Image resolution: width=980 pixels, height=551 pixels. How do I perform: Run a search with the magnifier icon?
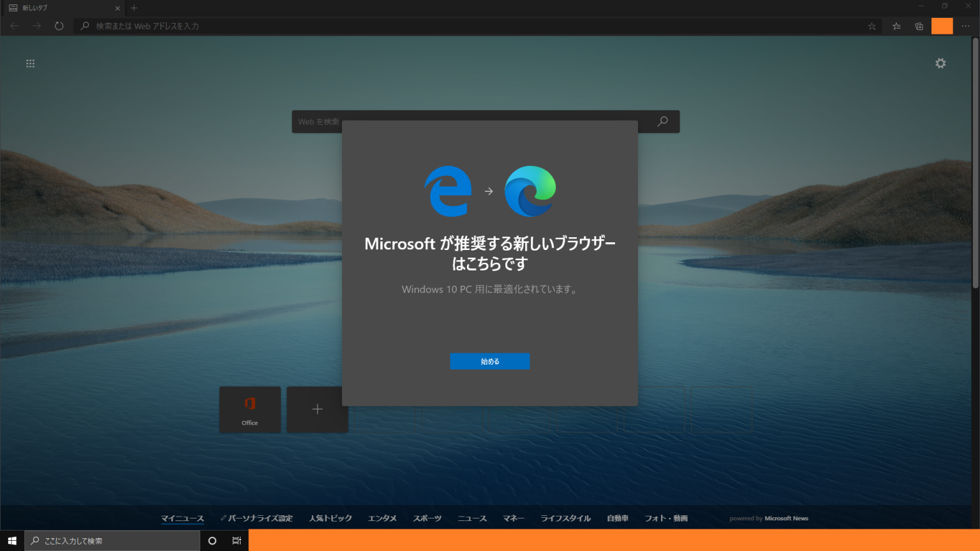662,121
